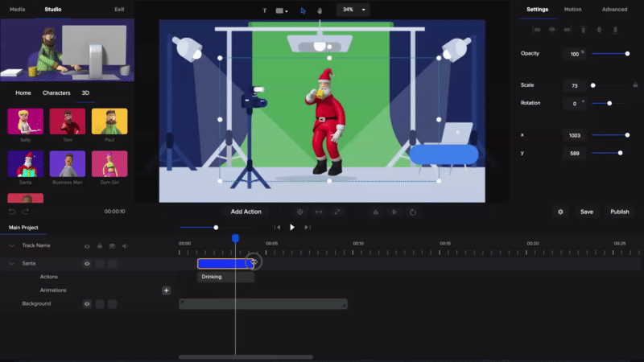Image resolution: width=644 pixels, height=362 pixels.
Task: Open project settings gear icon
Action: pos(560,212)
